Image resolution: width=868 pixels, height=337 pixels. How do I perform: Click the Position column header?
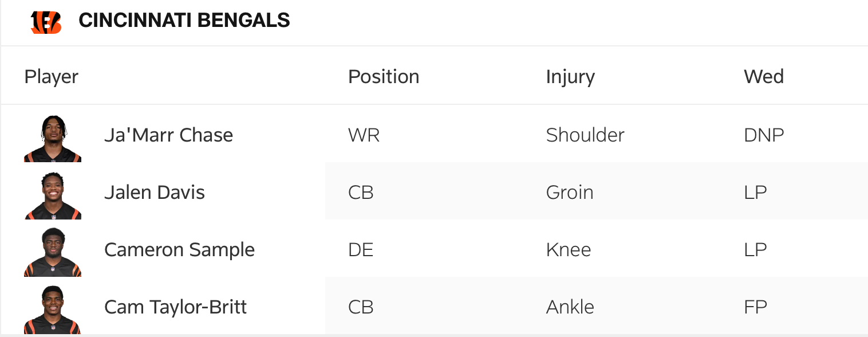pos(384,77)
